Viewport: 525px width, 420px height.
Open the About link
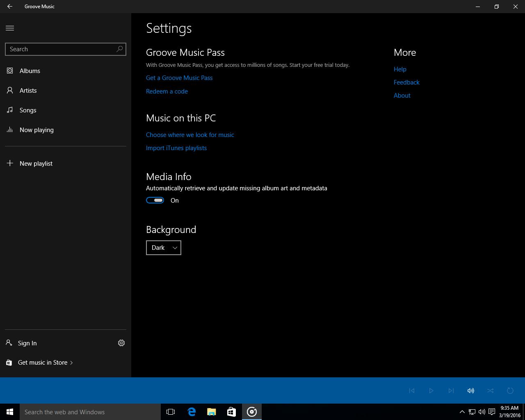tap(402, 96)
